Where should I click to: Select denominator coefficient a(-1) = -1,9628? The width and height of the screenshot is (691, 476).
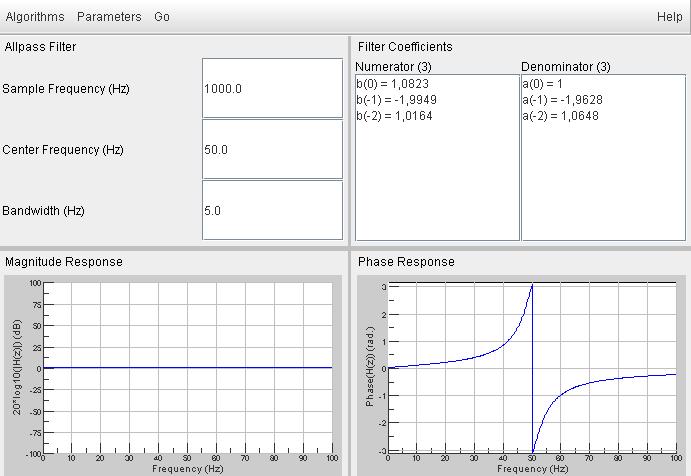tap(562, 100)
